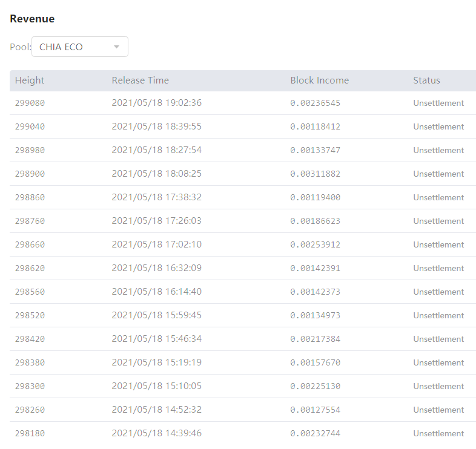Click the Release Time column header
Image resolution: width=476 pixels, height=449 pixels.
(140, 80)
